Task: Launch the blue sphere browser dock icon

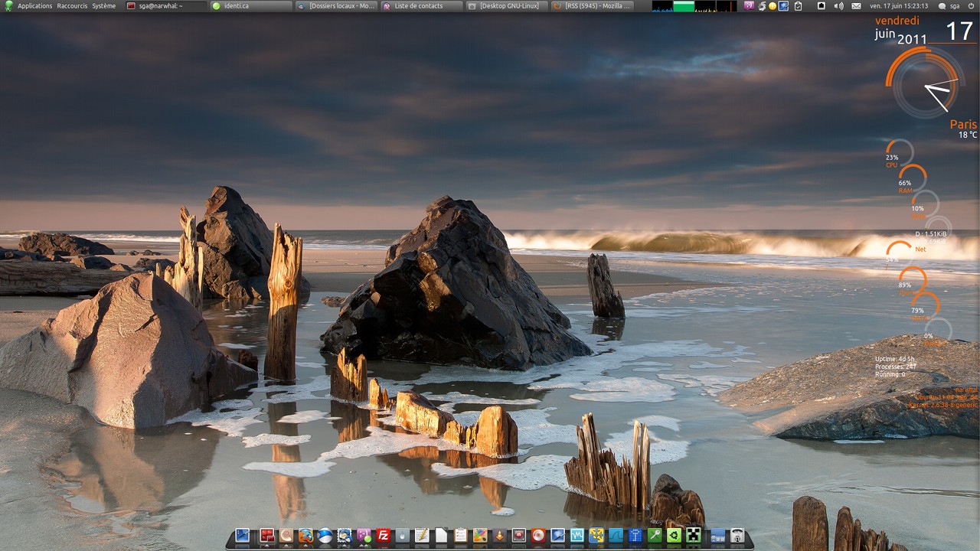Action: 325,536
